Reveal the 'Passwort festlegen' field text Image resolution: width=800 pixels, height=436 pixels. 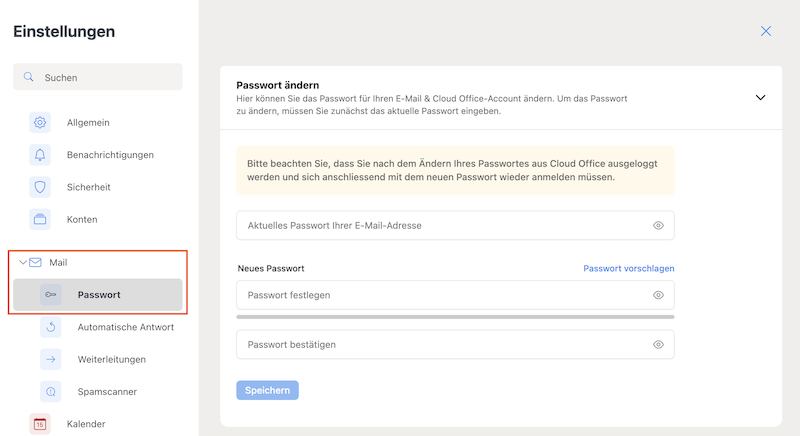point(658,295)
